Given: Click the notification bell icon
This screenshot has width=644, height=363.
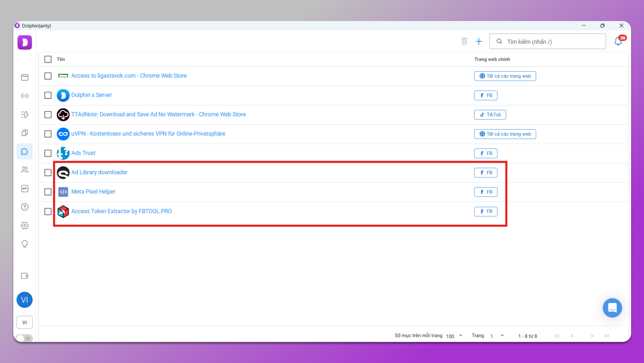Looking at the screenshot, I should tap(618, 41).
